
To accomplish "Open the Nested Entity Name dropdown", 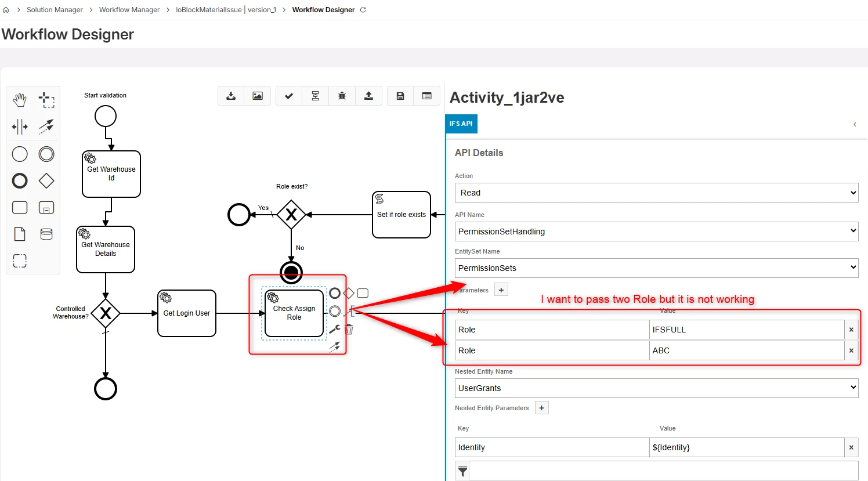I will pos(656,388).
